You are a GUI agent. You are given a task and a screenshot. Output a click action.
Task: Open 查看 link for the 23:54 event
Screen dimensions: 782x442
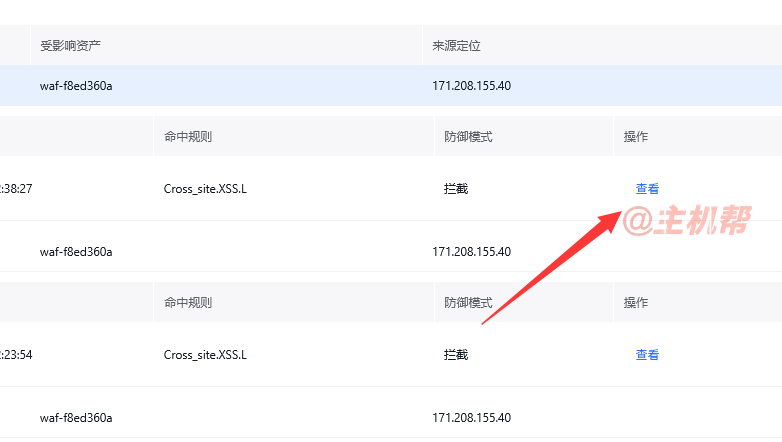click(647, 355)
